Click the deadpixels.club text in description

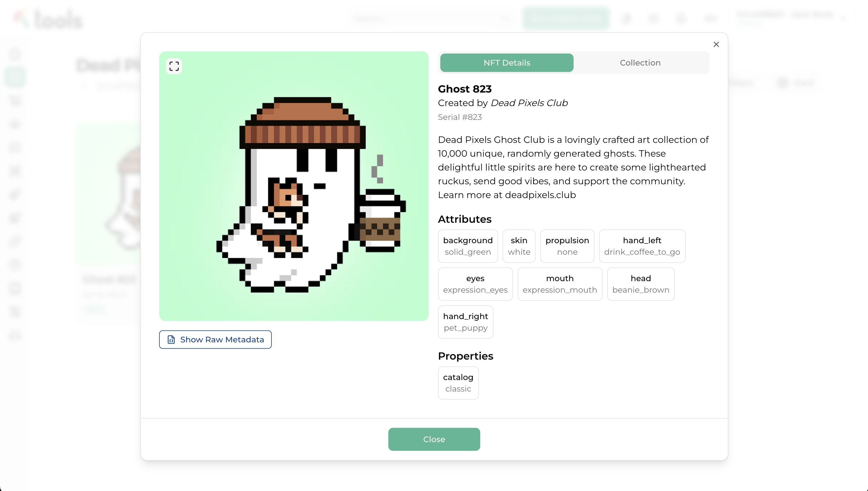pos(540,195)
